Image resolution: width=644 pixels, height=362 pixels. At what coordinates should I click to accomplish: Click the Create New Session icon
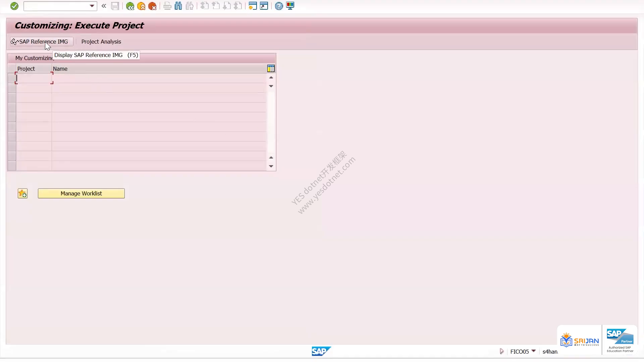tap(253, 6)
